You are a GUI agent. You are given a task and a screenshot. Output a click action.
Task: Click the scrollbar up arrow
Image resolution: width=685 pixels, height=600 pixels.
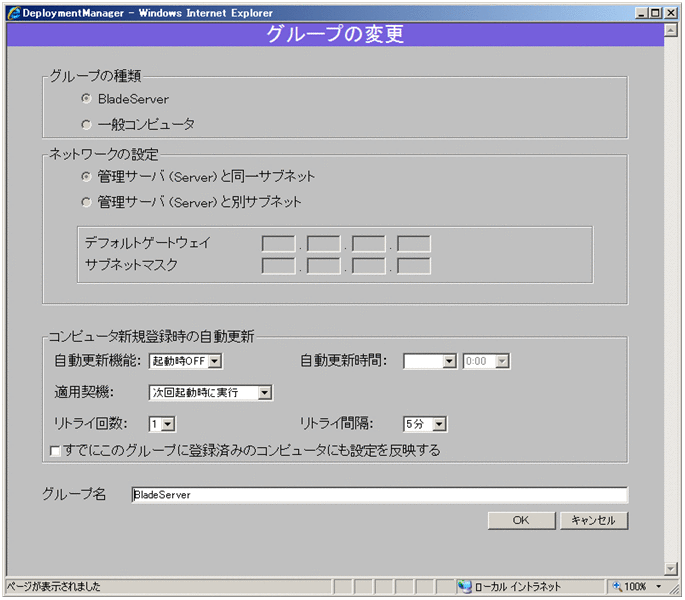click(671, 30)
